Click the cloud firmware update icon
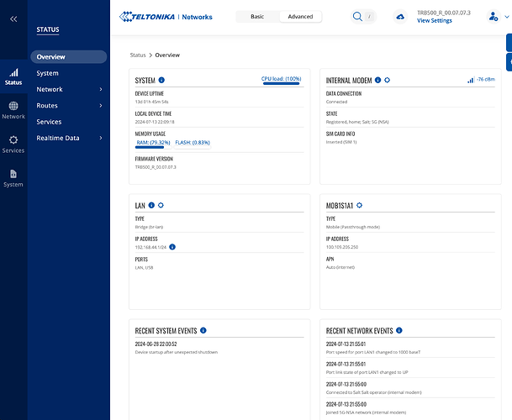Viewport: 512px width, 420px height. 400,17
